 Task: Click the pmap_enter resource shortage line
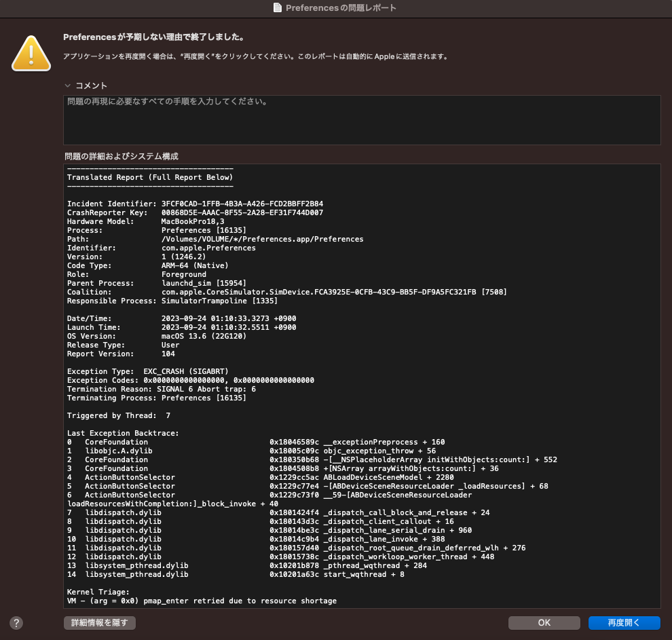pyautogui.click(x=202, y=601)
